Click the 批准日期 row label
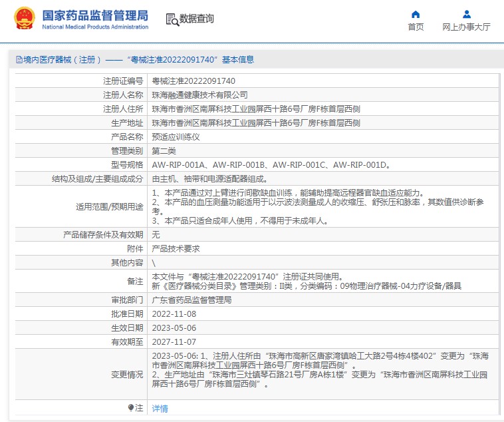This screenshot has height=422, width=504. point(127,314)
